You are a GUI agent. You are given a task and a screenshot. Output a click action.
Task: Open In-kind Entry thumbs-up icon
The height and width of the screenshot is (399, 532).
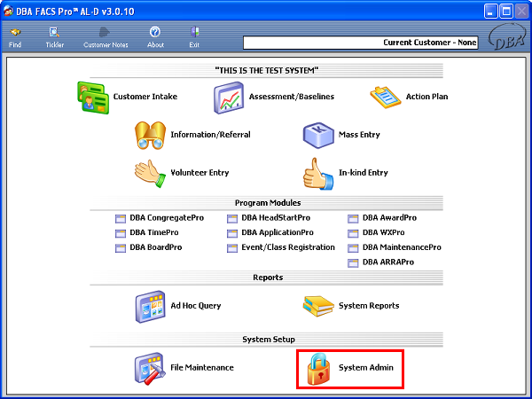(x=318, y=174)
